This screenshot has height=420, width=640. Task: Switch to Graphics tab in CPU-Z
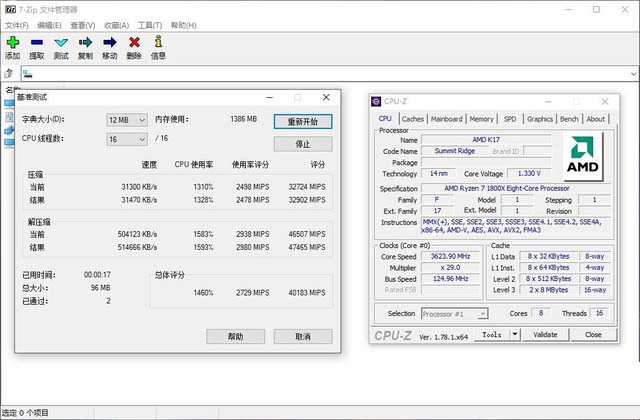(540, 119)
